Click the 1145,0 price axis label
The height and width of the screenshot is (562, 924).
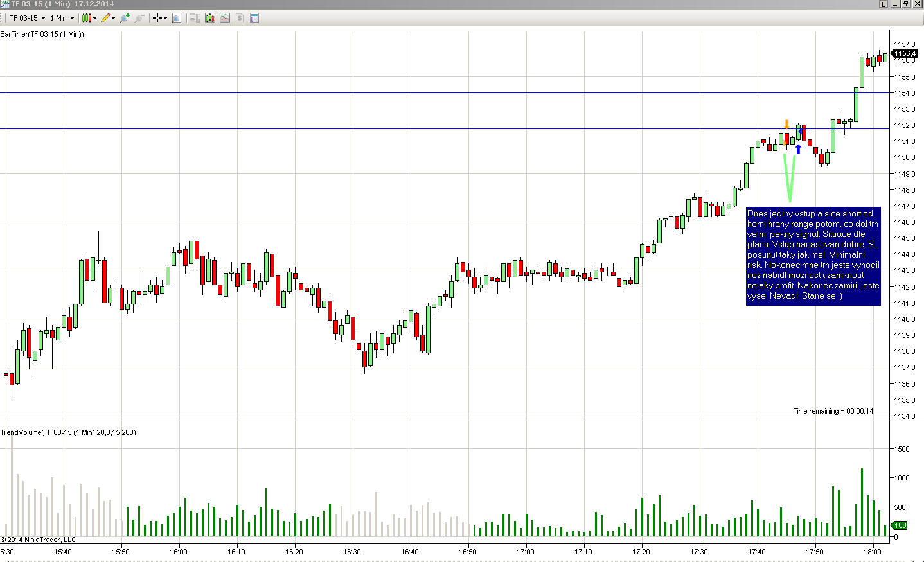click(x=905, y=238)
